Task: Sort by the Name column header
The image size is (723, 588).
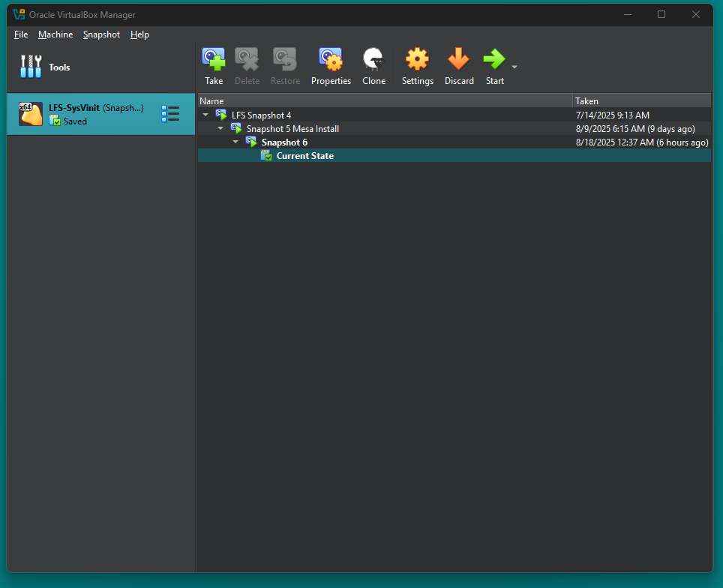Action: coord(384,101)
